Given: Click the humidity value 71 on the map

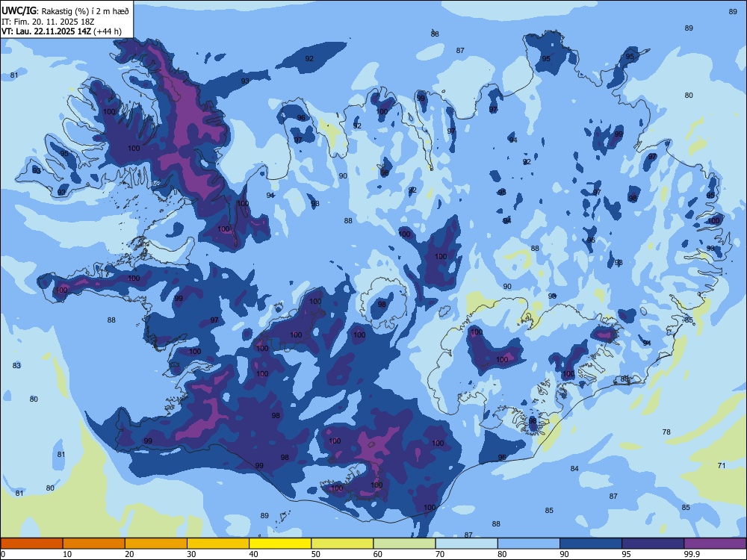Looking at the screenshot, I should click(722, 465).
